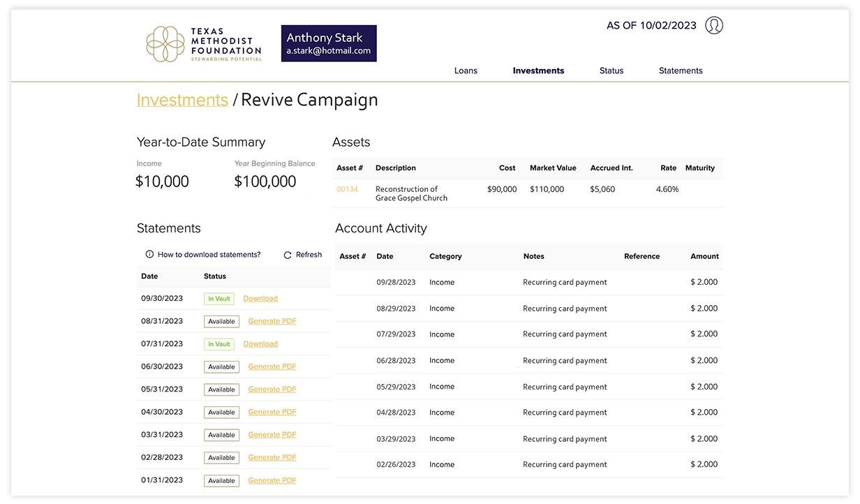
Task: Click How to download statements help
Action: tap(209, 255)
